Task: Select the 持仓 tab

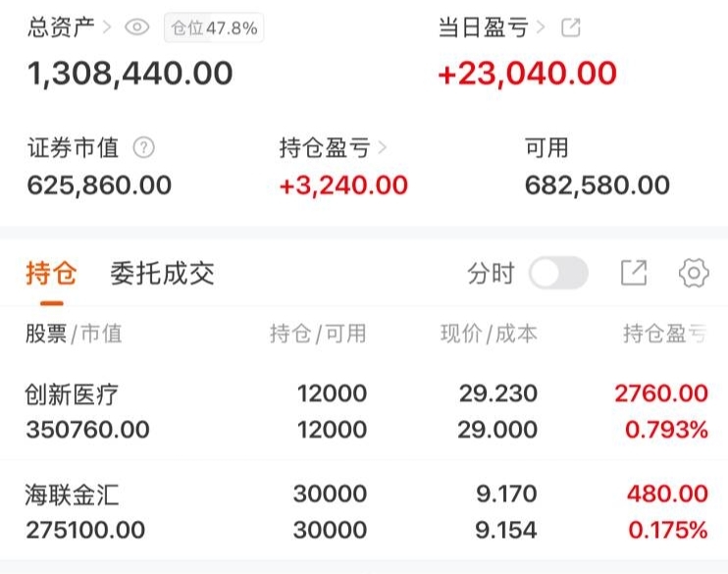Action: click(52, 273)
